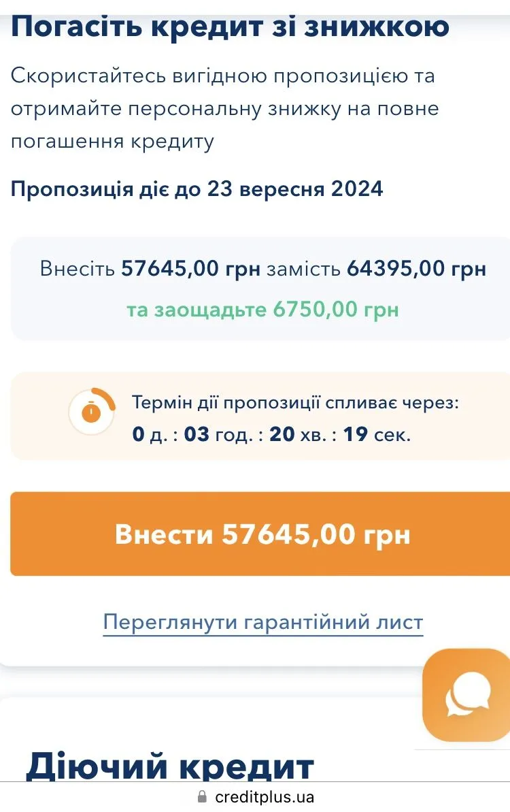
Task: Click the description paragraph about personal discount
Action: 224,109
